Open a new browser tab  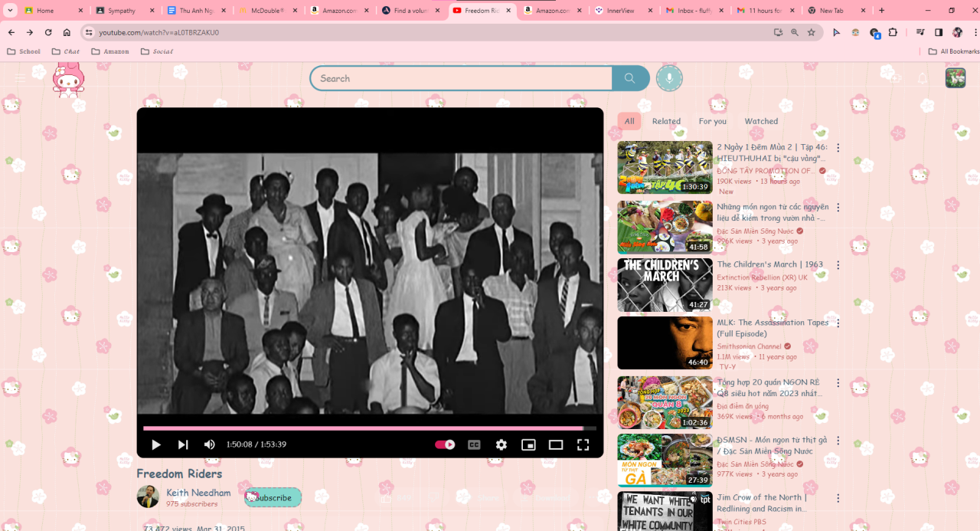click(881, 11)
